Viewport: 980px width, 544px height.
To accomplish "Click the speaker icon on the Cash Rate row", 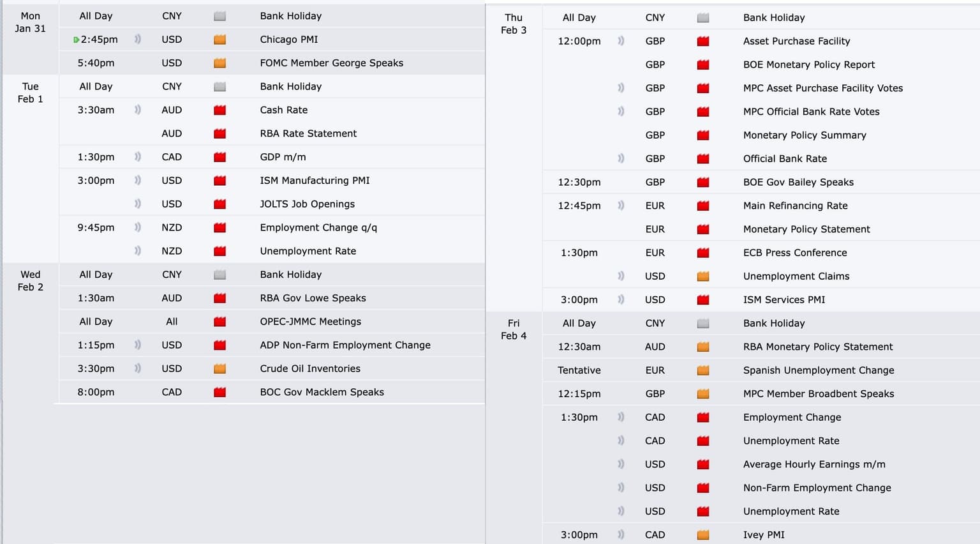I will click(x=137, y=110).
